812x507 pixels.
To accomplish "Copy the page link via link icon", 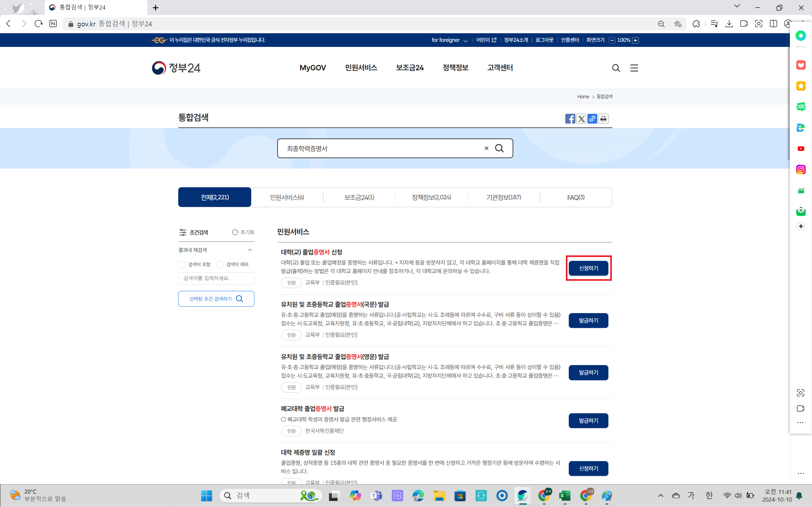I will [592, 119].
